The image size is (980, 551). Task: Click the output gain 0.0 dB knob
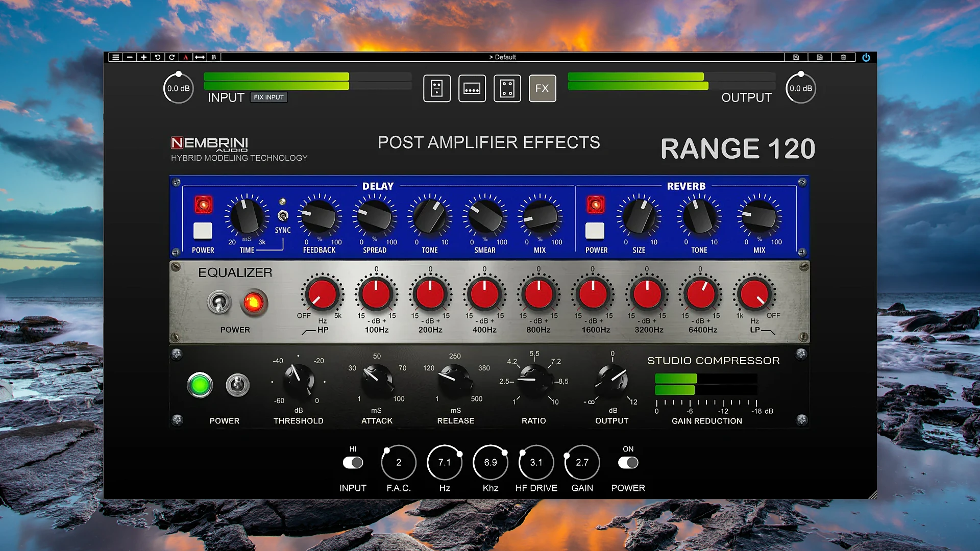[801, 88]
